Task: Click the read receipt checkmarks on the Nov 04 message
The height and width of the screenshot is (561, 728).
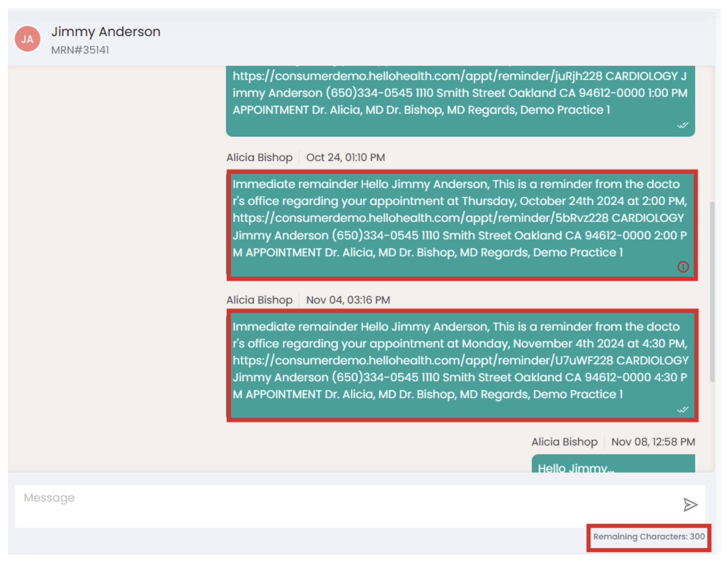Action: (x=683, y=410)
